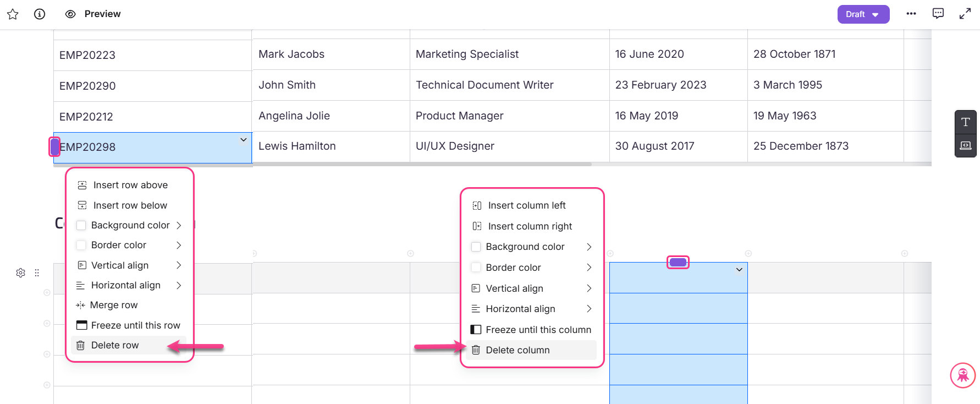Screen dimensions: 980x404
Task: Toggle fullscreen expand arrows icon
Action: pyautogui.click(x=965, y=14)
